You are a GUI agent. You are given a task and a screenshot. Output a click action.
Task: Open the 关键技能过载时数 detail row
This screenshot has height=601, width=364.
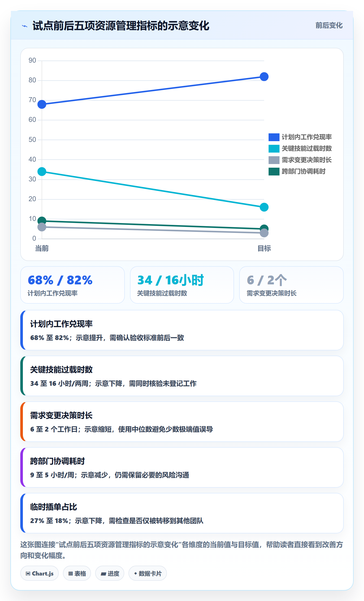pos(182,376)
